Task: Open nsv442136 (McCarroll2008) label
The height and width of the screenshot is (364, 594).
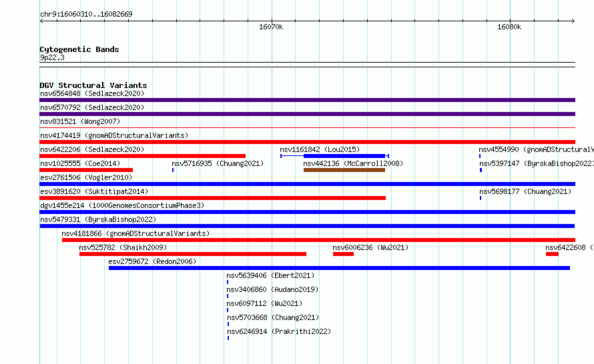Action: (x=353, y=163)
